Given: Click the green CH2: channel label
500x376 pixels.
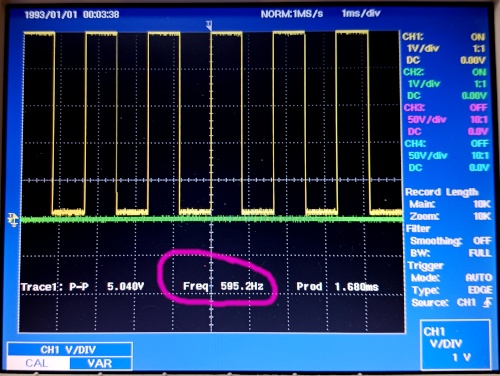Looking at the screenshot, I should [x=414, y=72].
